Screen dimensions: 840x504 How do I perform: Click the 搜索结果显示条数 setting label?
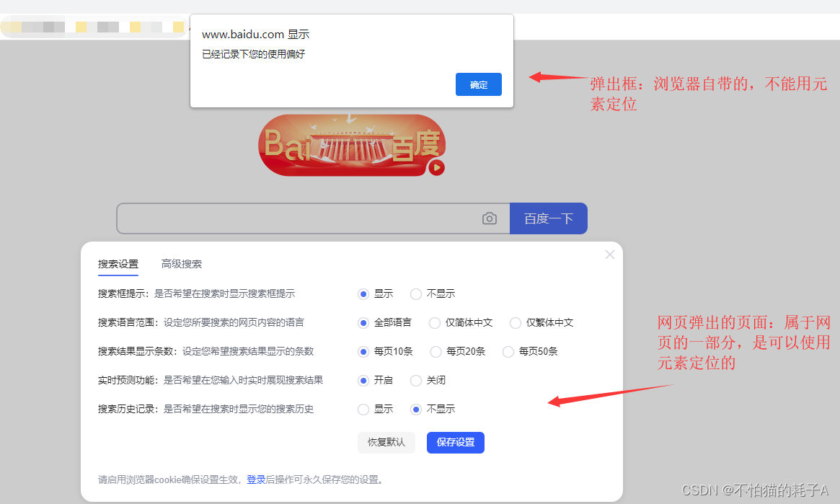click(x=136, y=351)
